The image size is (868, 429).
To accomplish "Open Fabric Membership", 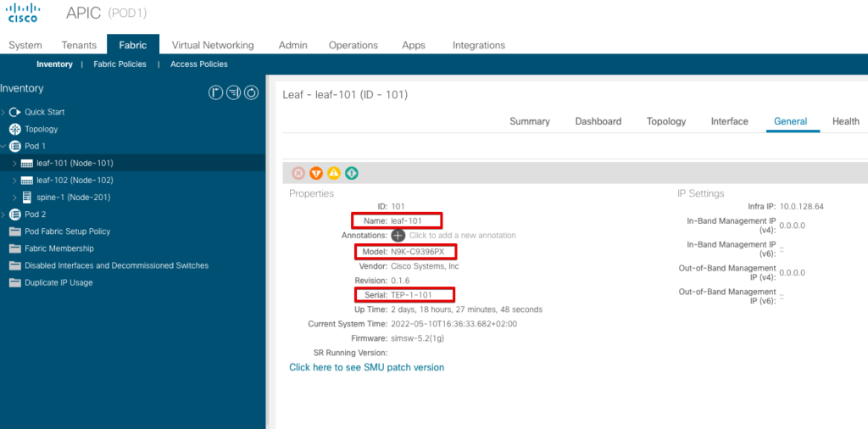I will (x=59, y=248).
